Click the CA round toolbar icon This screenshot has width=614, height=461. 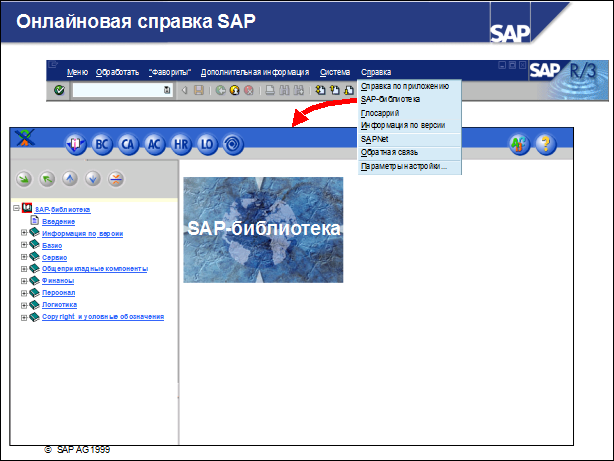point(128,144)
